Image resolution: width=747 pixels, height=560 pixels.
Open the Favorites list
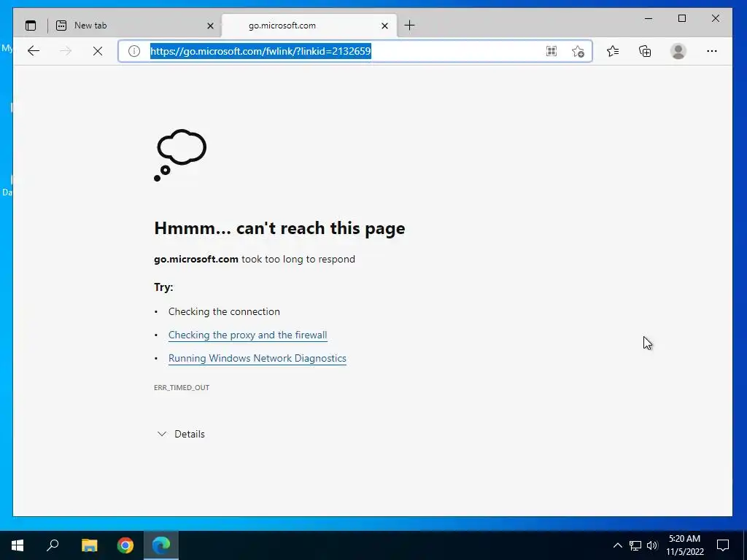[x=613, y=51]
